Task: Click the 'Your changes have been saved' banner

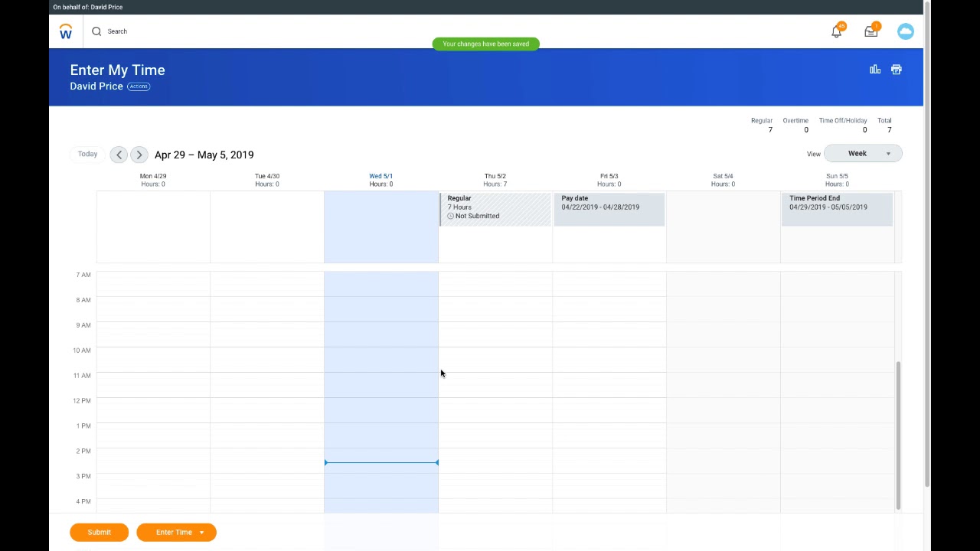Action: [485, 44]
